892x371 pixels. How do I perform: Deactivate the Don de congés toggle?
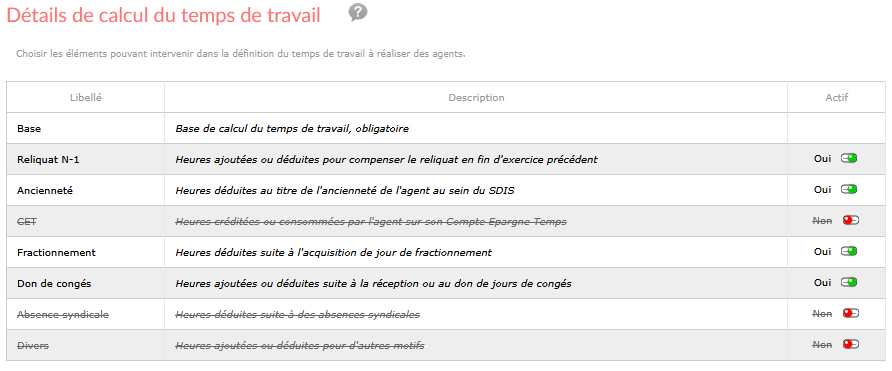pos(849,282)
